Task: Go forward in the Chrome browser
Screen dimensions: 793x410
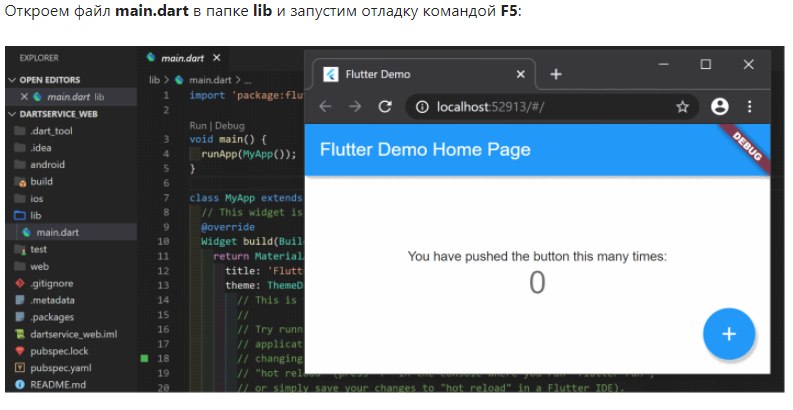Action: tap(356, 107)
